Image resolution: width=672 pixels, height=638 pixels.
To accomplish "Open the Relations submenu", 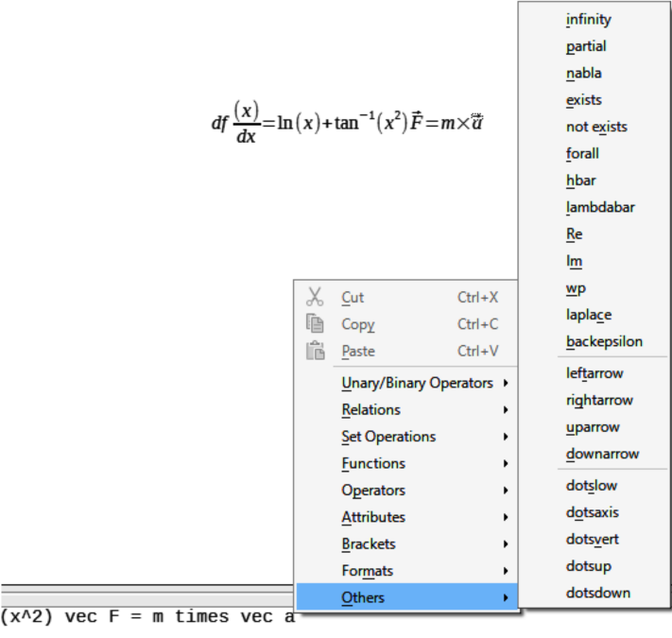I will pos(370,410).
